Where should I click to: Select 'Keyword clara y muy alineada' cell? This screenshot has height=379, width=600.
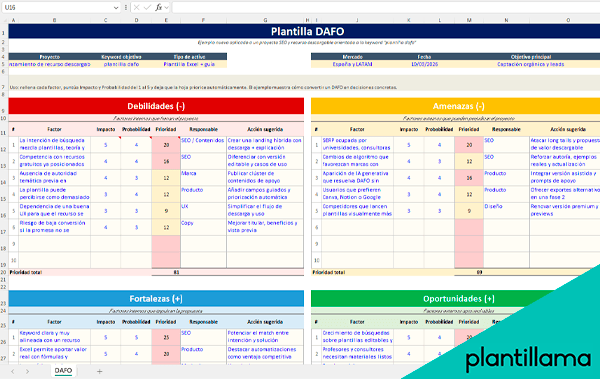point(54,337)
